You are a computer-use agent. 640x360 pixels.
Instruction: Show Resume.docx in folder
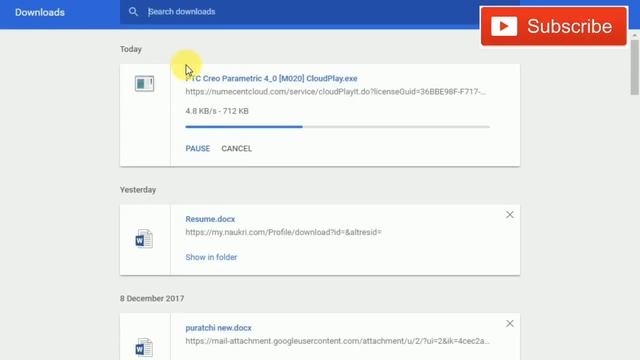tap(211, 257)
